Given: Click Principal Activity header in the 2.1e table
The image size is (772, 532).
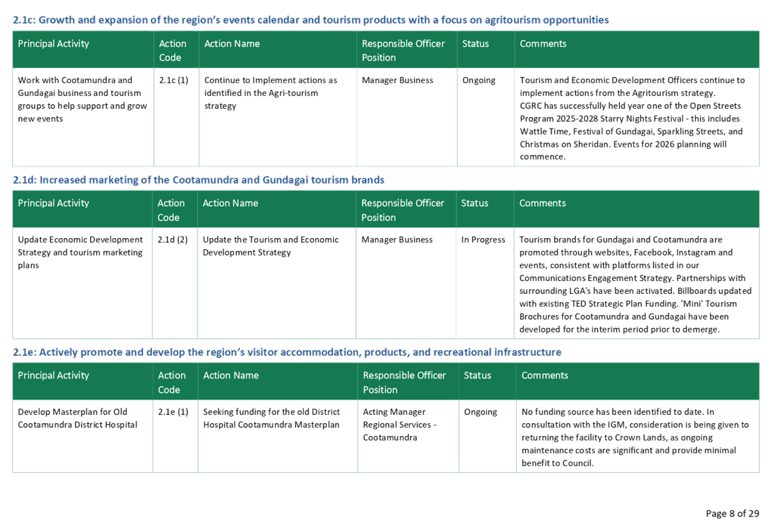Looking at the screenshot, I should [x=53, y=376].
